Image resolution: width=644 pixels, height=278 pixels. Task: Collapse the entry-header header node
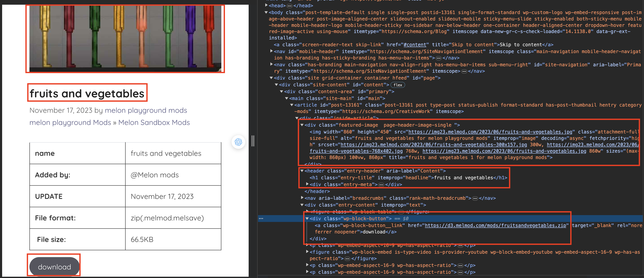click(x=302, y=171)
